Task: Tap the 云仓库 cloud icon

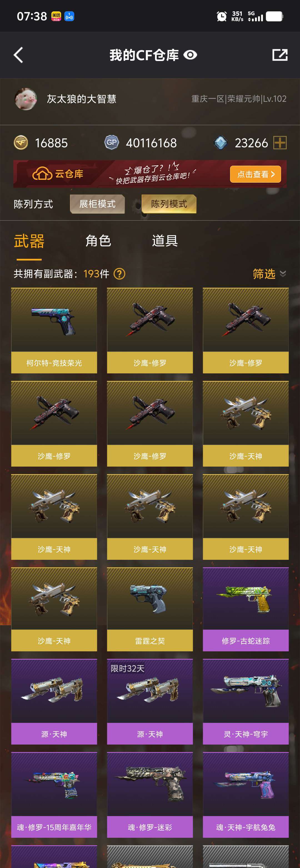Action: 42,174
